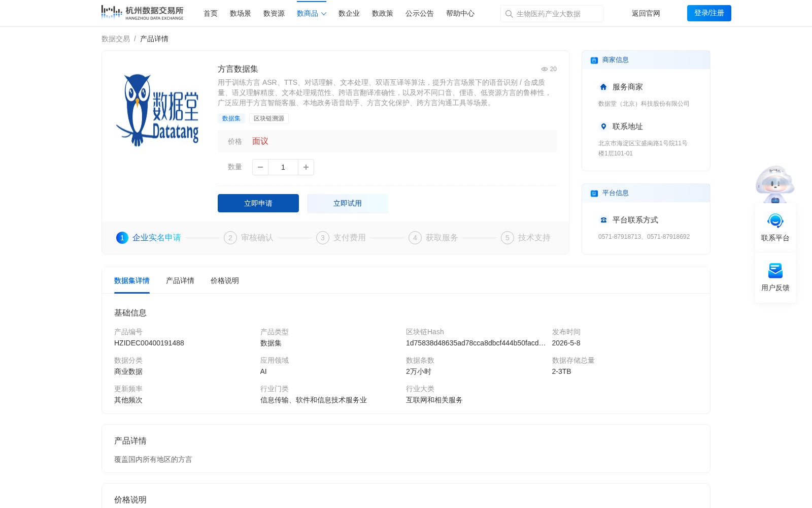Image resolution: width=812 pixels, height=508 pixels.
Task: Click 互联网和相关服务 value
Action: [x=434, y=400]
